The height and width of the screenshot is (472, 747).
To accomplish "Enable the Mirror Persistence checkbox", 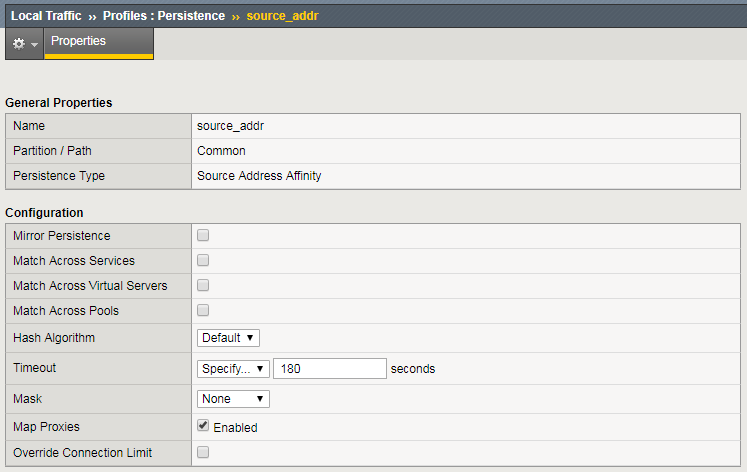I will click(x=203, y=236).
